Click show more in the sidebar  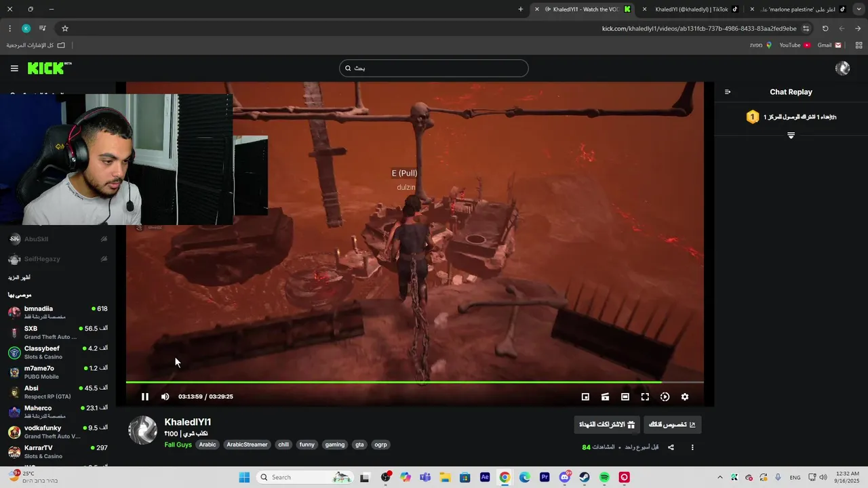coord(19,277)
